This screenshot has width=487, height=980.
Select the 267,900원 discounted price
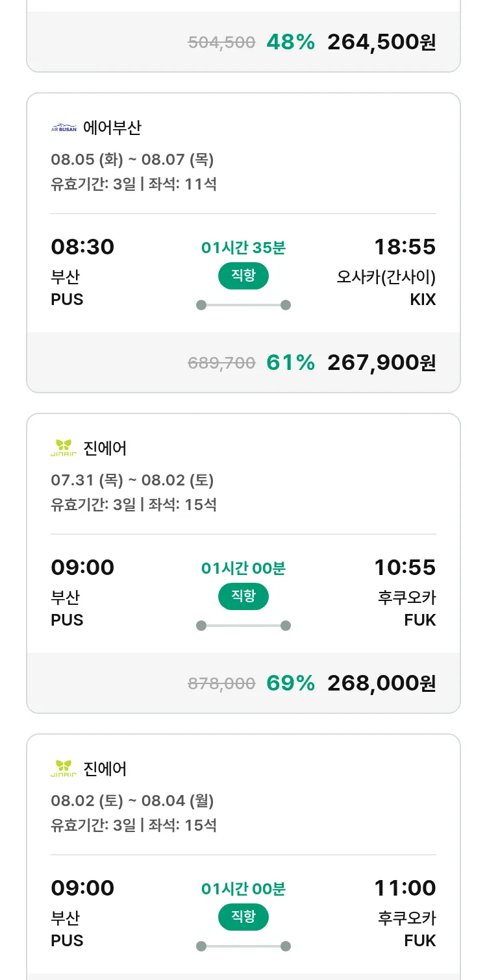coord(381,362)
